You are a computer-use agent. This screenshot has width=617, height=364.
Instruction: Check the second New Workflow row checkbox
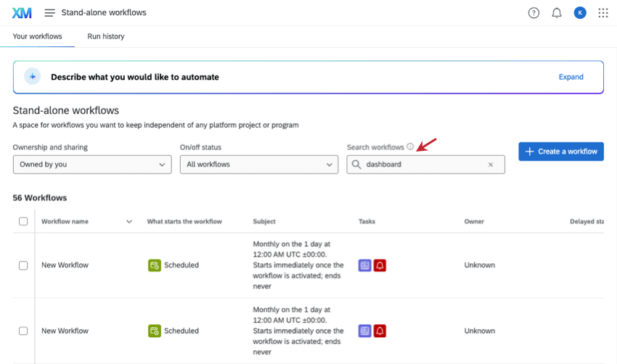coord(23,331)
